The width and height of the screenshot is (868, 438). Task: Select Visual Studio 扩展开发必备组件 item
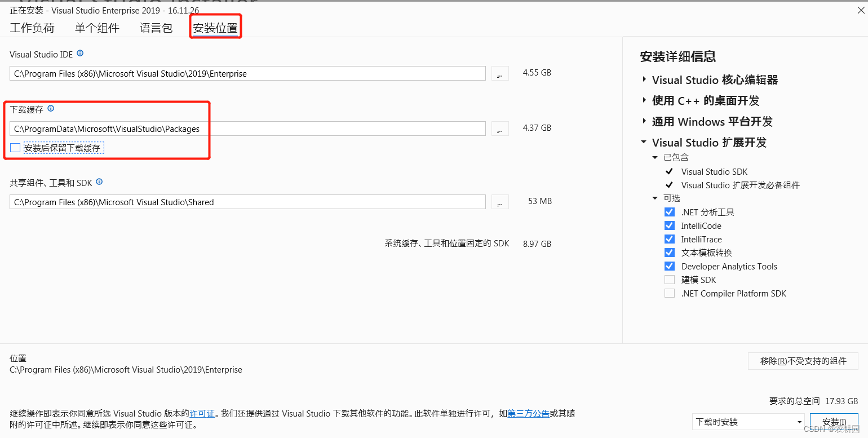(x=741, y=185)
